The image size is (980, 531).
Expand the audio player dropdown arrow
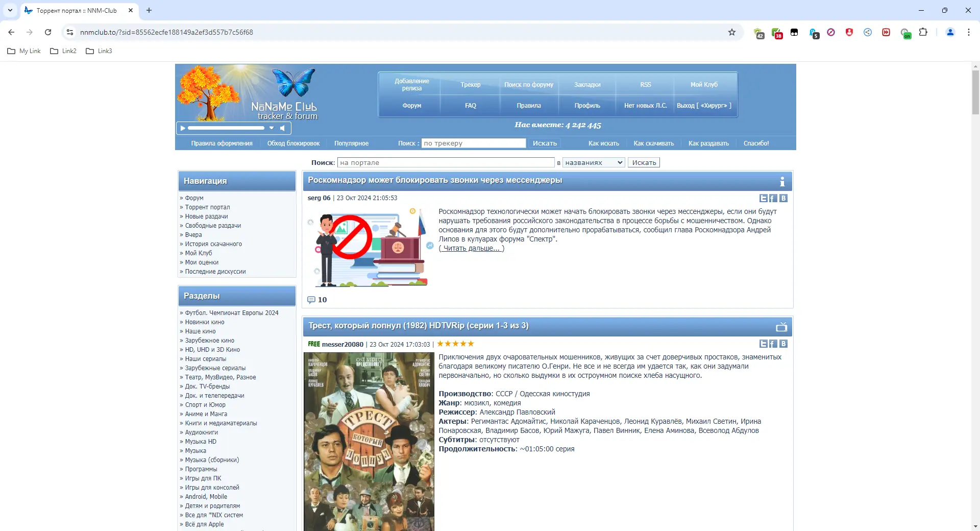[x=272, y=128]
